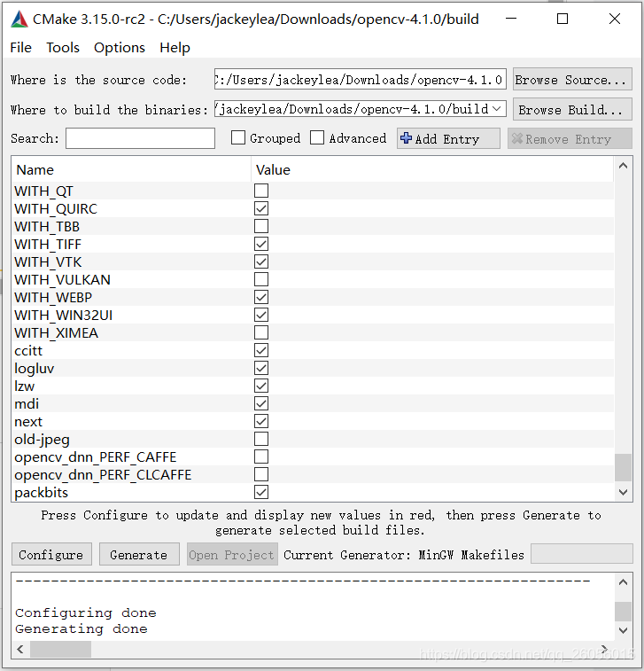Open the Options menu
644x671 pixels.
pyautogui.click(x=120, y=48)
